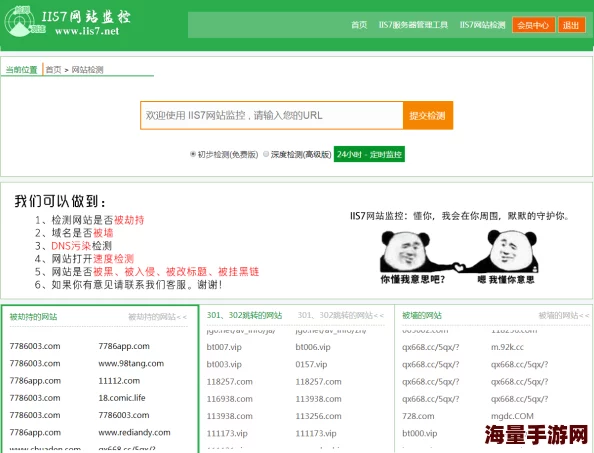Click the red 速度检测 text
This screenshot has width=594, height=453.
[x=114, y=259]
